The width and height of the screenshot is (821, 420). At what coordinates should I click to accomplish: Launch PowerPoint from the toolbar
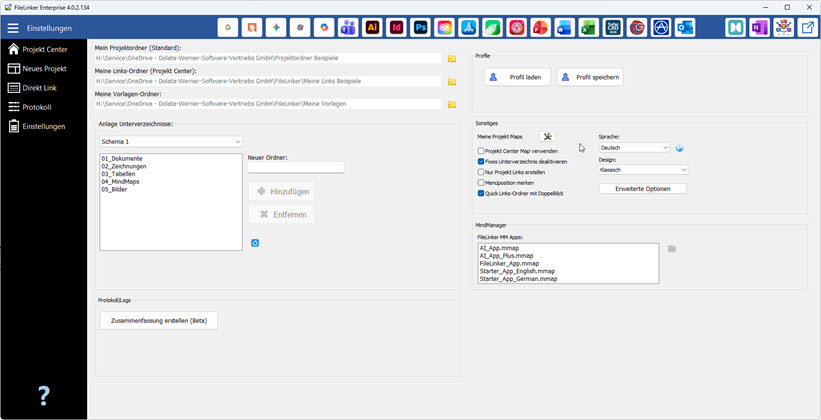(x=541, y=28)
